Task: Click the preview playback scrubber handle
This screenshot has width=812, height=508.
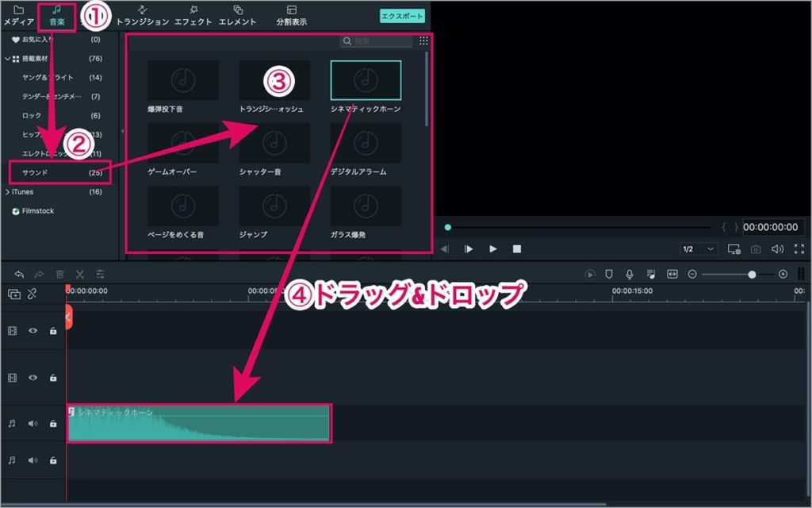Action: click(448, 227)
